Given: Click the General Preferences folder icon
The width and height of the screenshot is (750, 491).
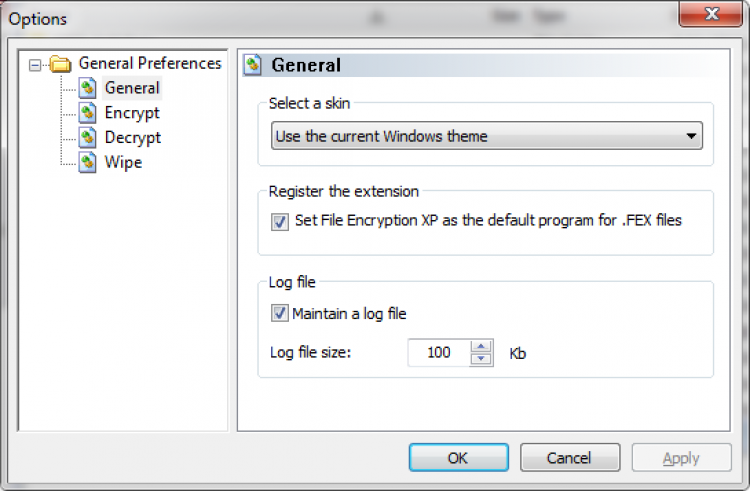Looking at the screenshot, I should point(61,64).
